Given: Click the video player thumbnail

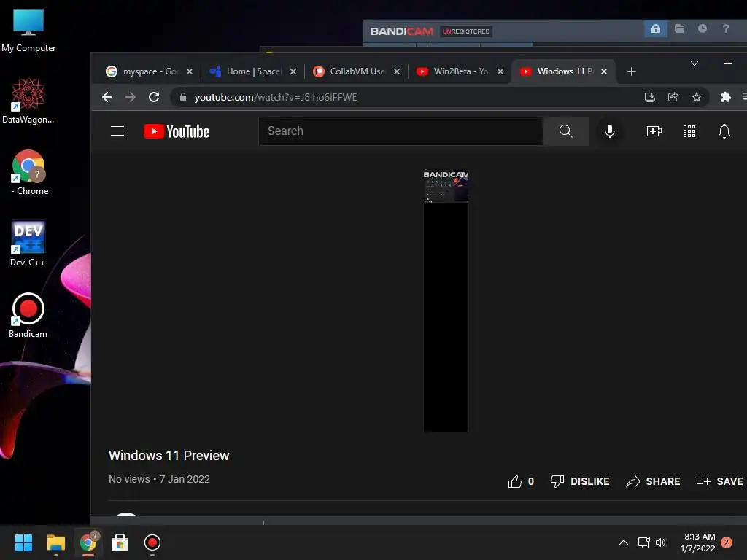Looking at the screenshot, I should [x=446, y=300].
